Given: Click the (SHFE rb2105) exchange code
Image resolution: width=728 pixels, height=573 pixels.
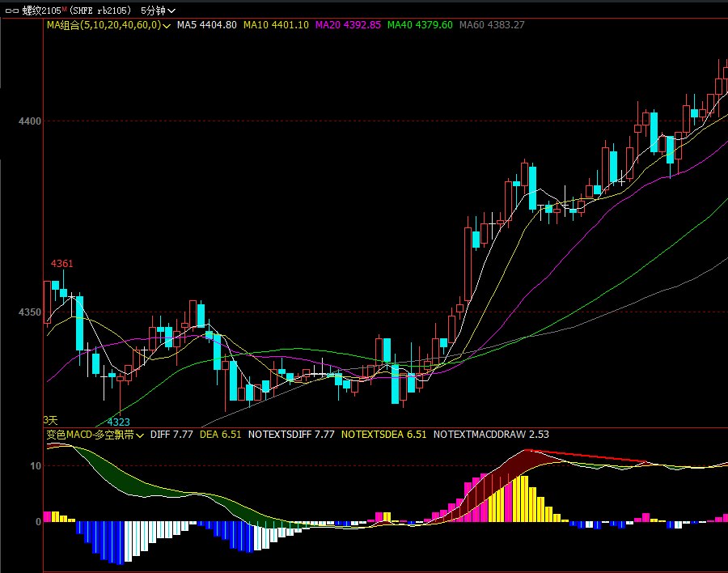Looking at the screenshot, I should click(100, 11).
